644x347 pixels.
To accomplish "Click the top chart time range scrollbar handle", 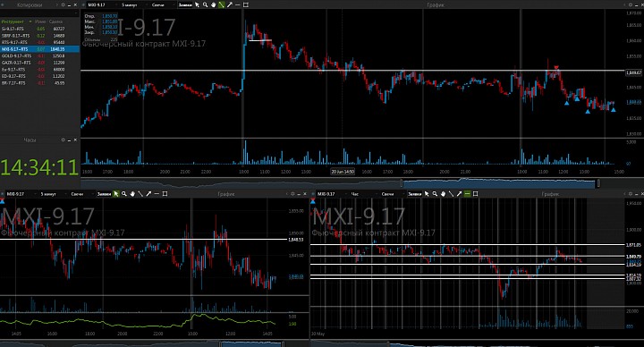I will [x=500, y=183].
